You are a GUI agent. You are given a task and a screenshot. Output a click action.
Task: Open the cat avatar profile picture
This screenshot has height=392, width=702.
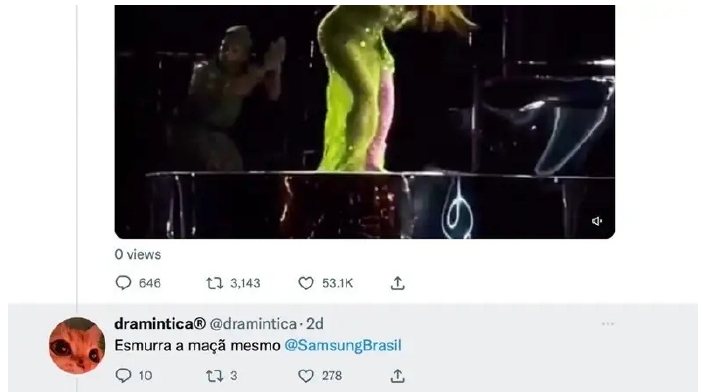(77, 345)
